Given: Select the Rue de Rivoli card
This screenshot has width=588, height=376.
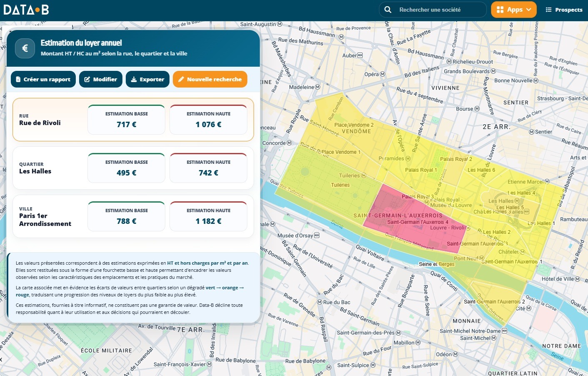Looking at the screenshot, I should tap(133, 120).
